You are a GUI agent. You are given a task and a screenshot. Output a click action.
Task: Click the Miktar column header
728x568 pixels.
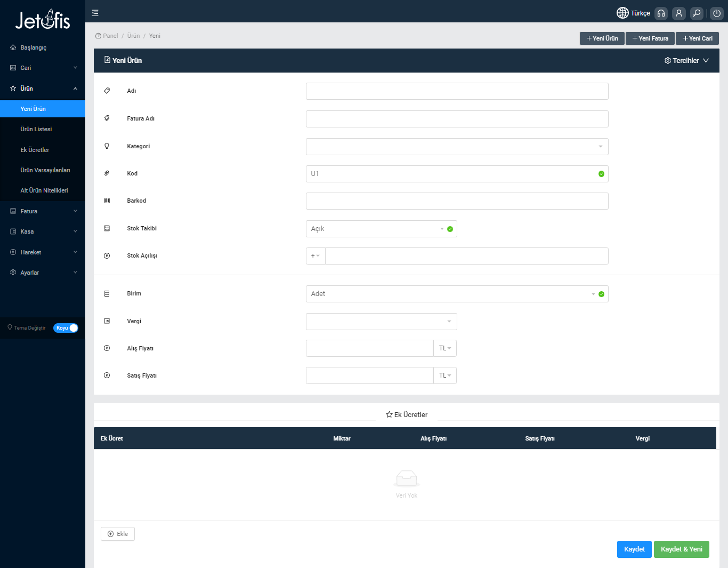tap(342, 438)
